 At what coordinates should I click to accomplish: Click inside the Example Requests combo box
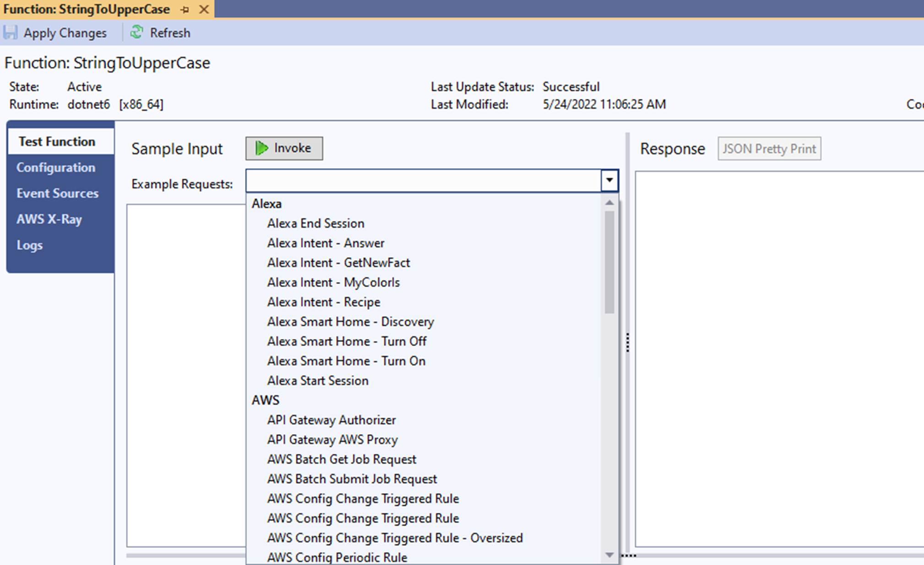pyautogui.click(x=424, y=180)
